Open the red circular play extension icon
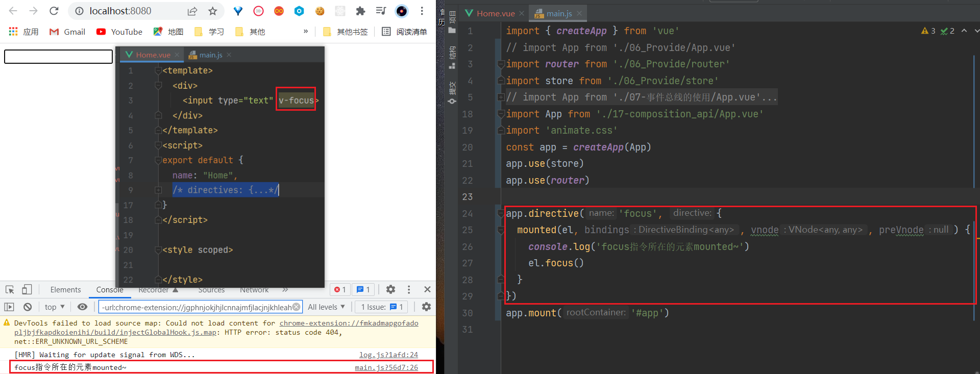980x374 pixels. (x=259, y=11)
